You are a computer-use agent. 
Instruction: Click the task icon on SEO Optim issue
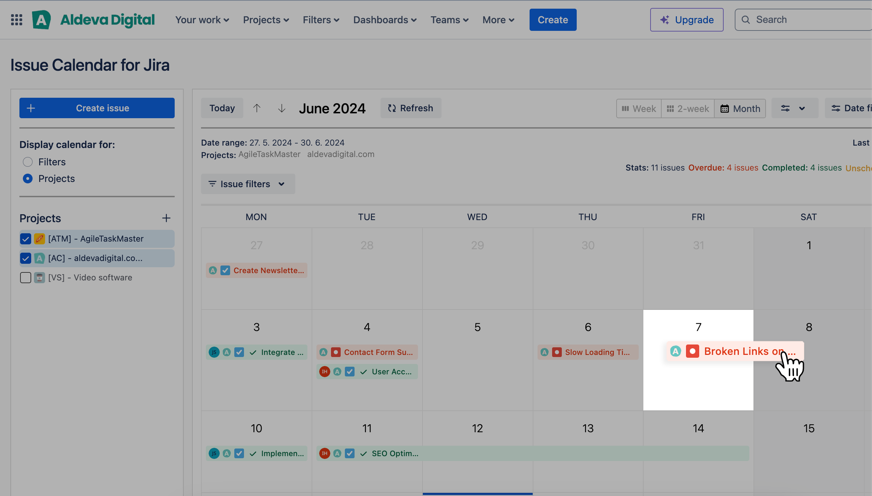click(350, 453)
